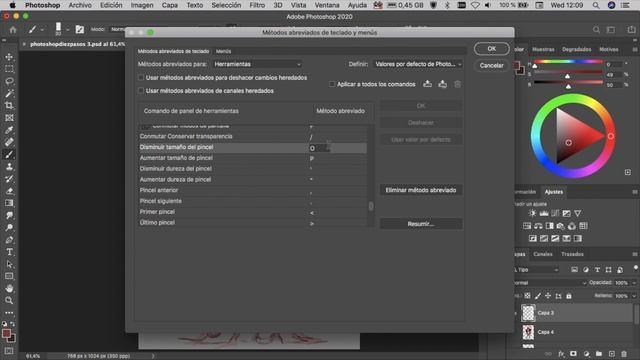Switch to the Muestras panel tab
Image resolution: width=640 pixels, height=360 pixels.
tap(543, 49)
